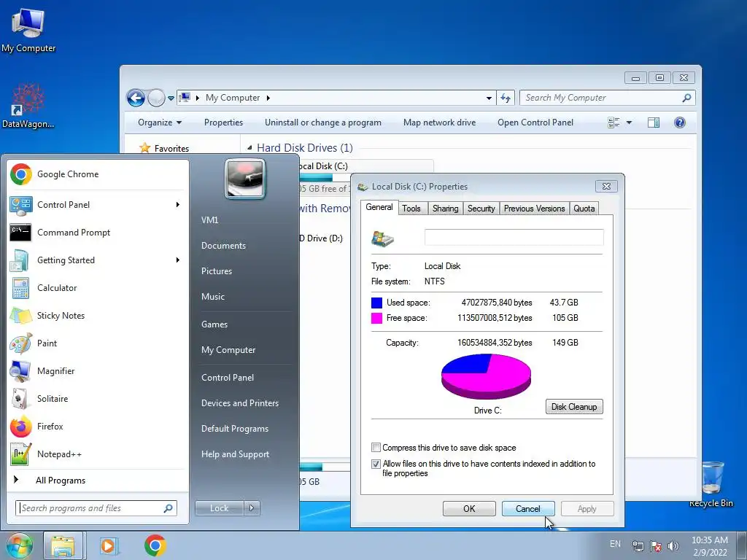Viewport: 747px width, 560px height.
Task: Open the Quota tab
Action: (584, 209)
